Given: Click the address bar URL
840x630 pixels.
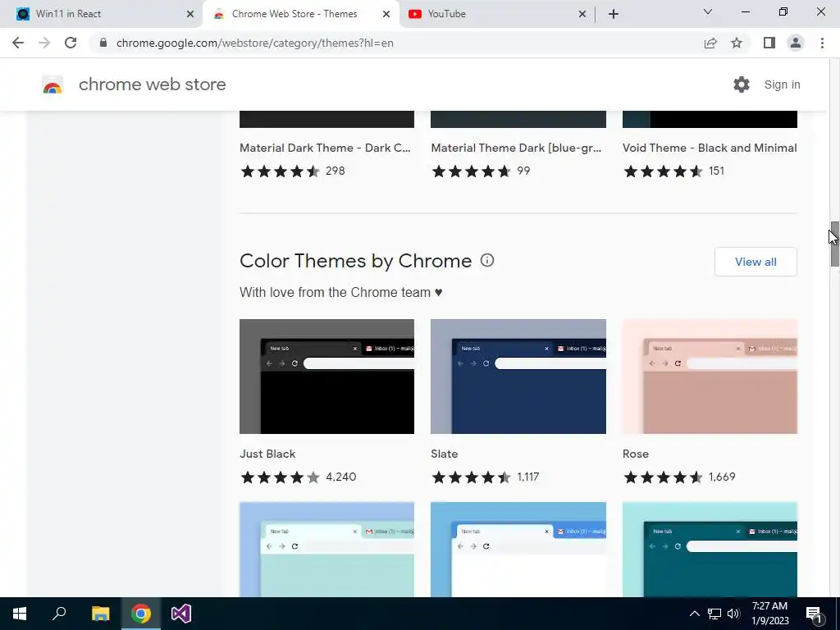Looking at the screenshot, I should (x=255, y=43).
